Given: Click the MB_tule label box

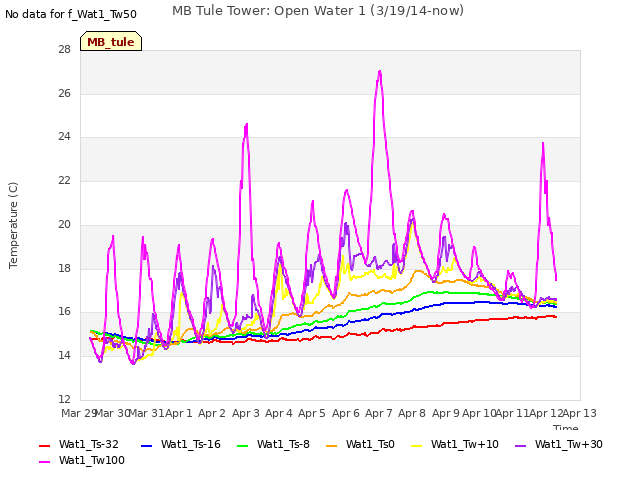Looking at the screenshot, I should (x=111, y=41).
